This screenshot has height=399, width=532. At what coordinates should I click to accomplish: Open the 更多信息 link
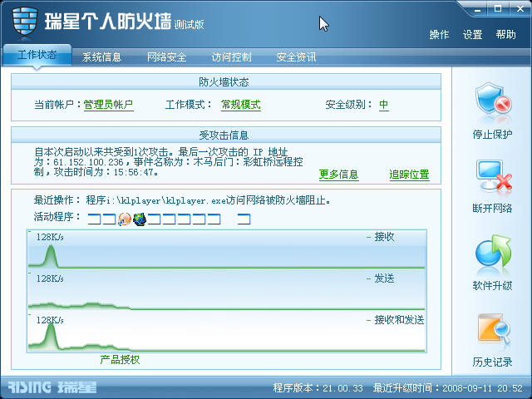click(x=338, y=175)
